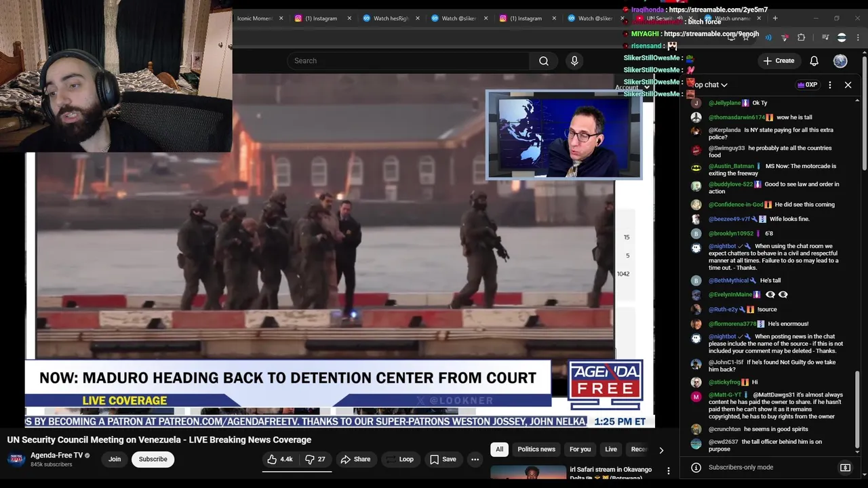
Task: Share the video
Action: (x=355, y=460)
